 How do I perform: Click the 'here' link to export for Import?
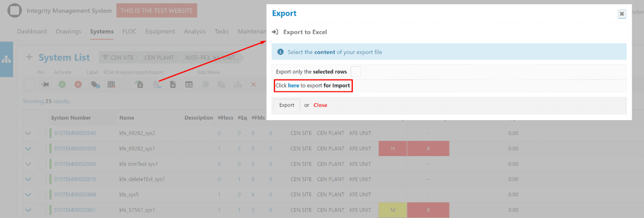pos(294,85)
